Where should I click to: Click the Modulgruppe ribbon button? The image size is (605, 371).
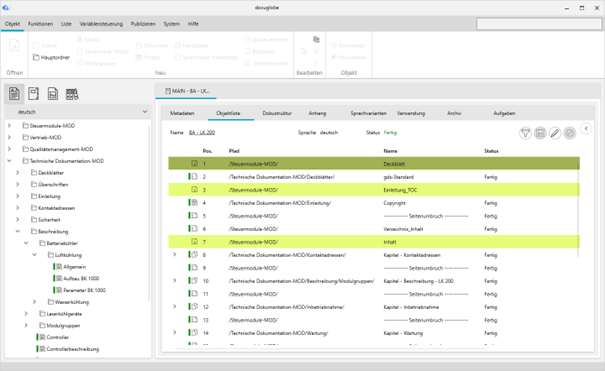click(96, 63)
